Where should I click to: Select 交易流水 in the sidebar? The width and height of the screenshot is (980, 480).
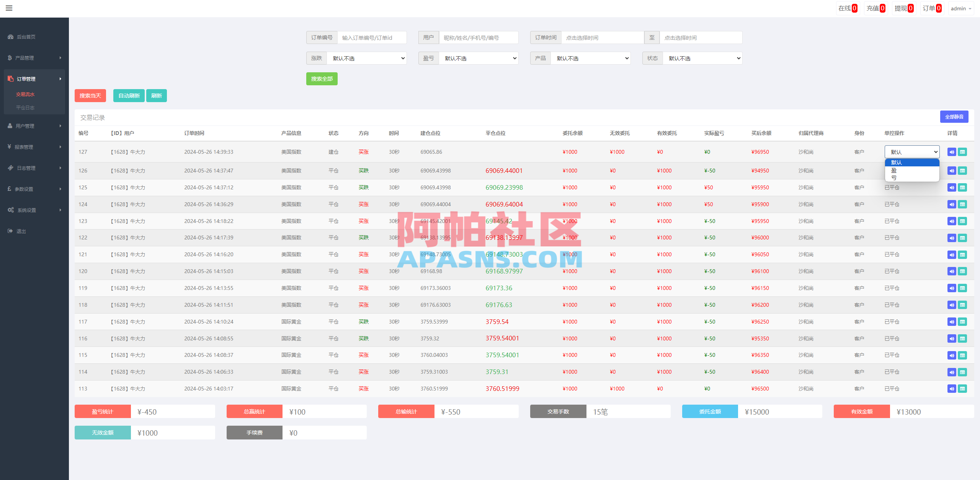tap(26, 94)
